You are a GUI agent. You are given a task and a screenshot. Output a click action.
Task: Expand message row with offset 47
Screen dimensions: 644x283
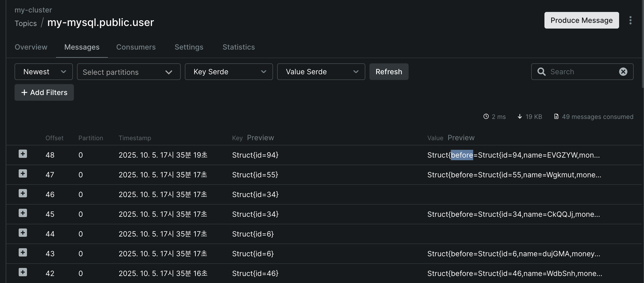[x=23, y=174]
